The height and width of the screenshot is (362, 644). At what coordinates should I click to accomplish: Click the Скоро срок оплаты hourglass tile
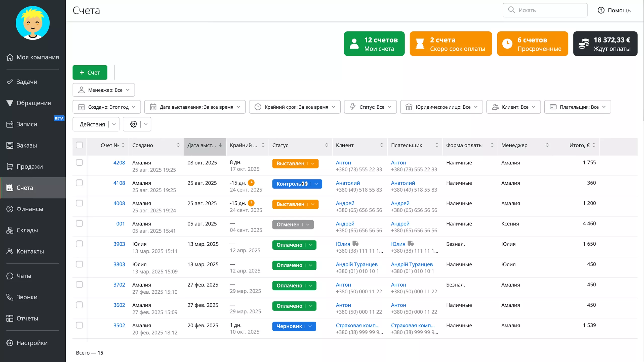(451, 44)
